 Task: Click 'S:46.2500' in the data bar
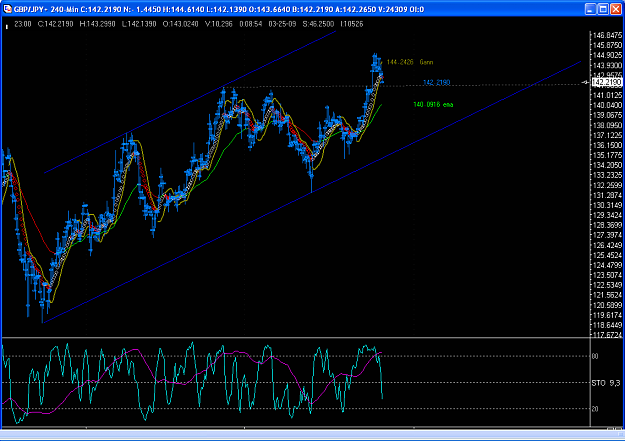pos(318,24)
